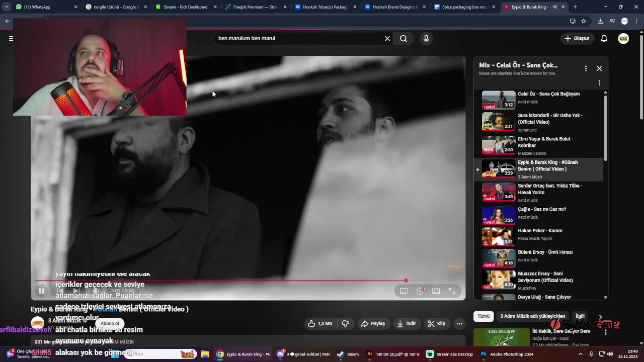Select Eypio & Burak King playlist entry

pyautogui.click(x=538, y=169)
